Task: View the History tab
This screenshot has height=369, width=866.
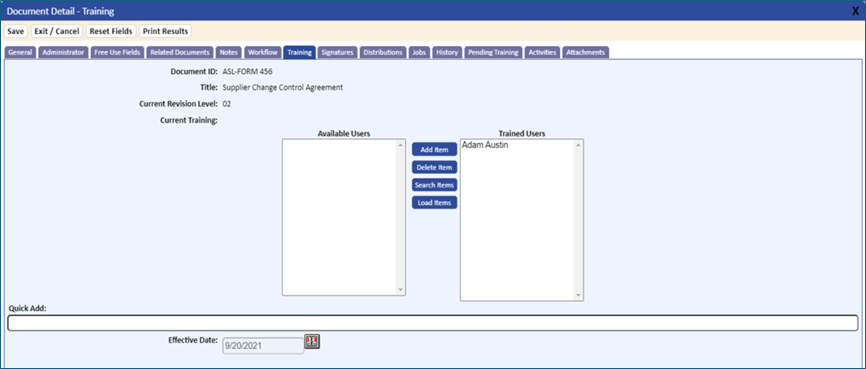Action: click(x=447, y=52)
